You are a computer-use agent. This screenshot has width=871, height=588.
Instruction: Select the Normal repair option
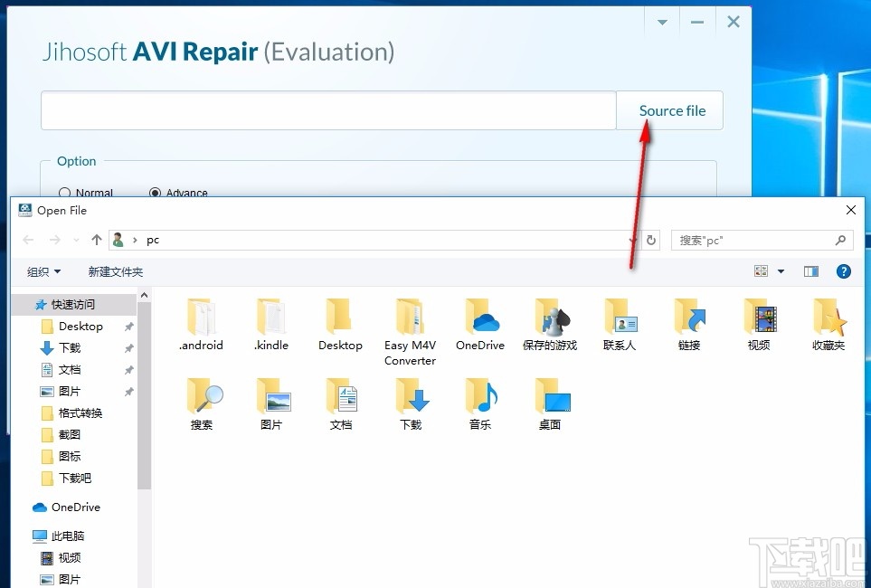point(65,193)
